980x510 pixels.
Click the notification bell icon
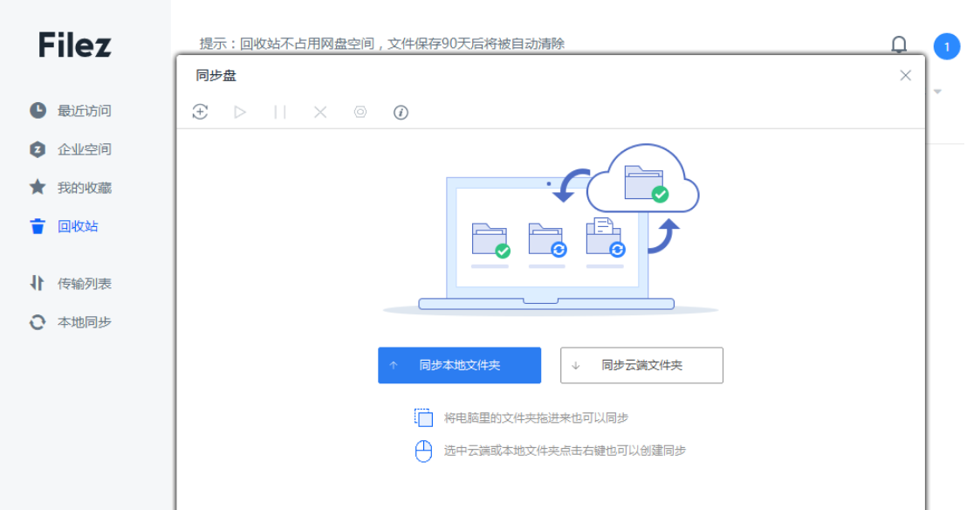pyautogui.click(x=899, y=45)
